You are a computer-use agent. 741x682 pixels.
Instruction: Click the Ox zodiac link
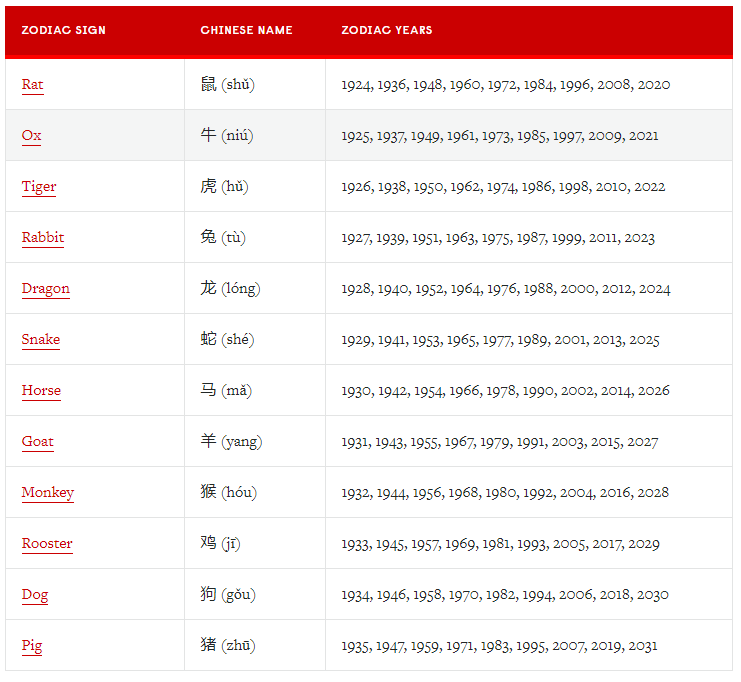coord(31,136)
